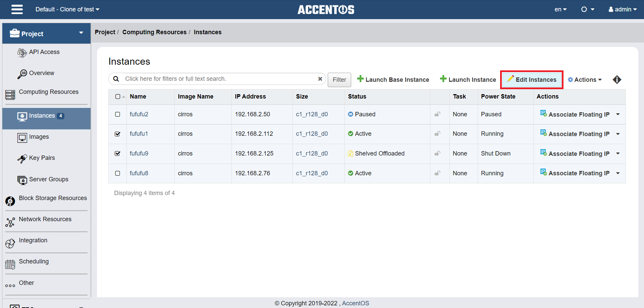Click the Active status icon for fufufu8
The width and height of the screenshot is (644, 308).
pos(351,173)
